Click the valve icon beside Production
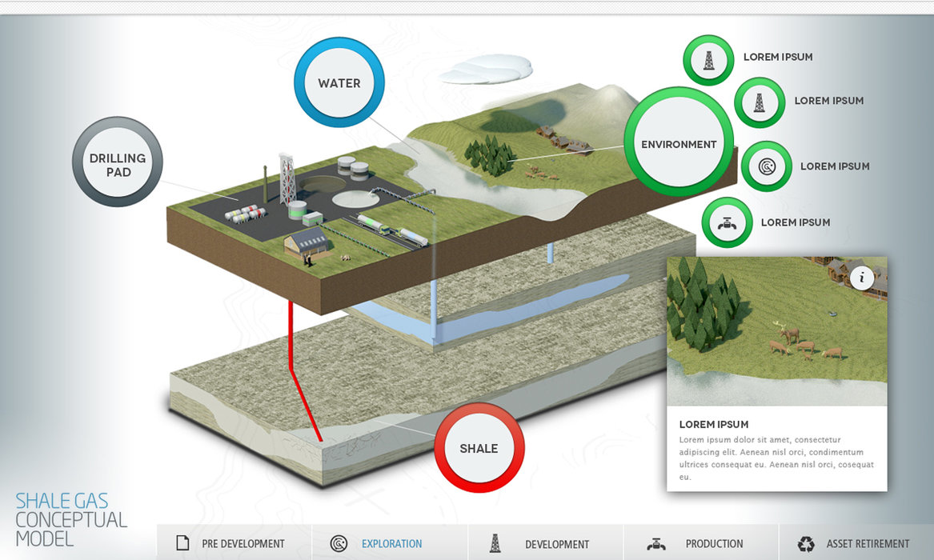This screenshot has height=560, width=934. (x=656, y=543)
